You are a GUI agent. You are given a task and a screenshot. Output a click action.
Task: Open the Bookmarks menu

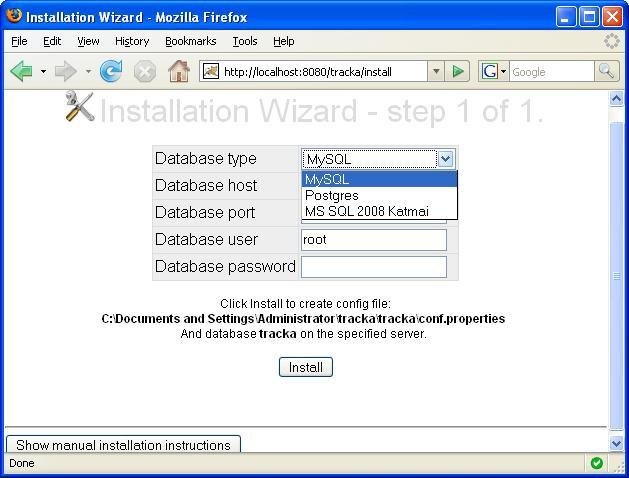click(190, 41)
